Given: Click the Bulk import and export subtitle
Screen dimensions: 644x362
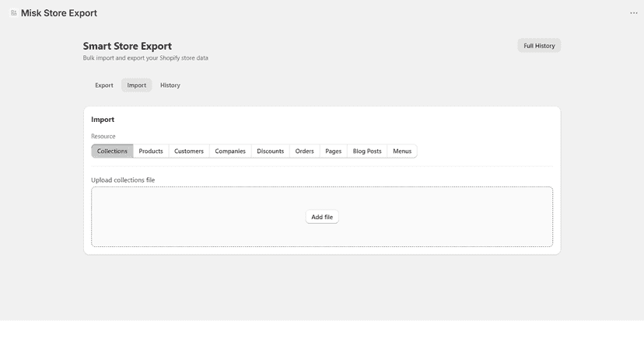Looking at the screenshot, I should [145, 57].
